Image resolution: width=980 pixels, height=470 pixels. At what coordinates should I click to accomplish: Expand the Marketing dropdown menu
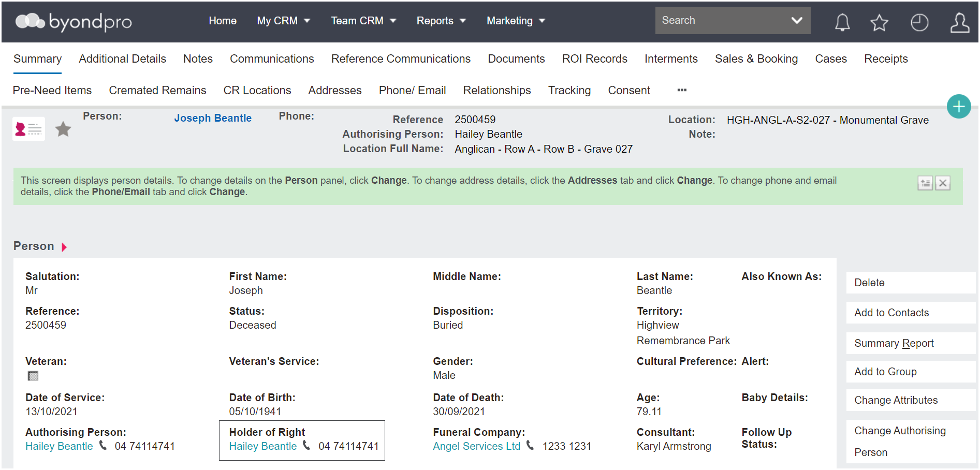(516, 21)
